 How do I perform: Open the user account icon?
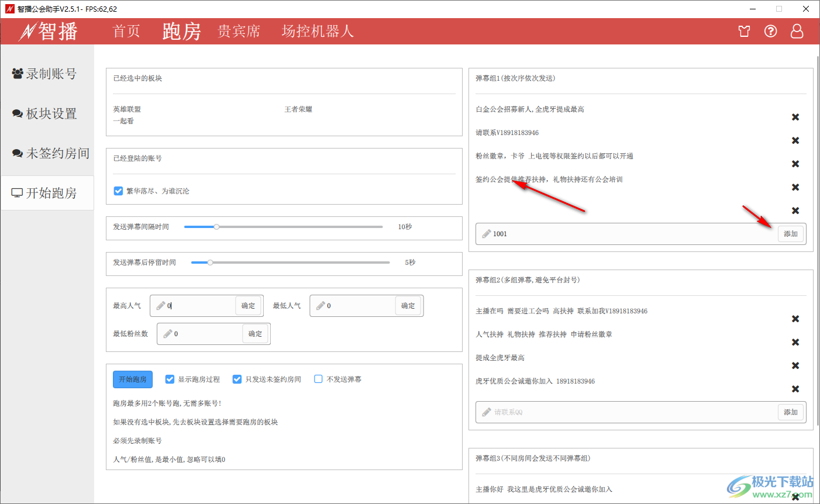[797, 32]
